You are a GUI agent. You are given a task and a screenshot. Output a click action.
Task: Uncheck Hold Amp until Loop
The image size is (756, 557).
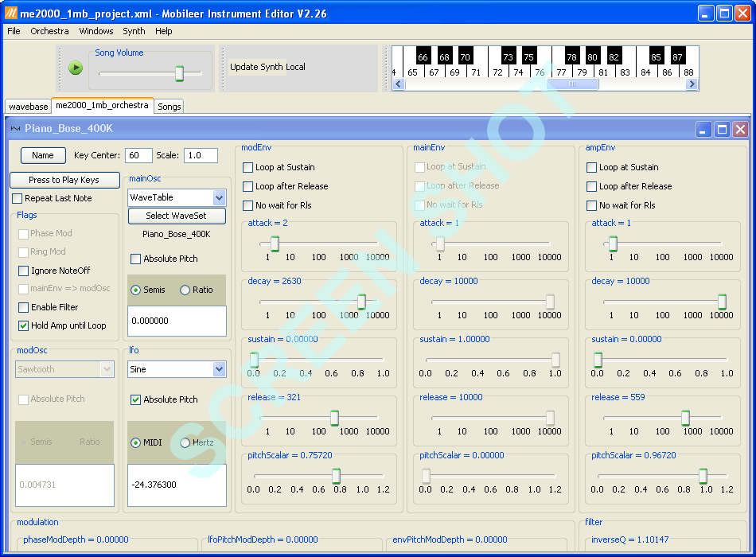(24, 325)
